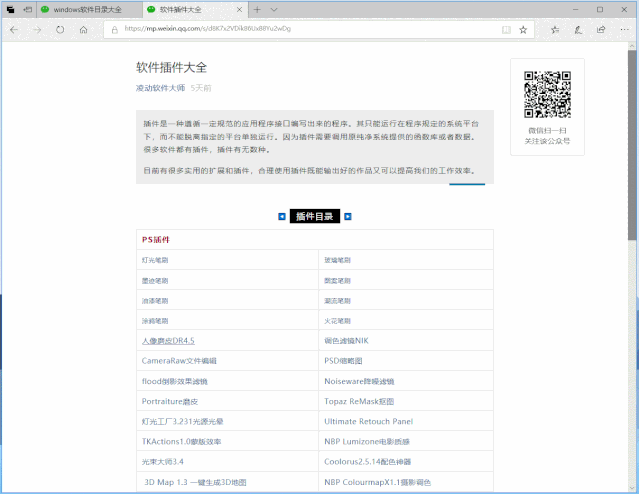The width and height of the screenshot is (639, 494).
Task: Click the 凌动软件大师 author link
Action: click(161, 88)
